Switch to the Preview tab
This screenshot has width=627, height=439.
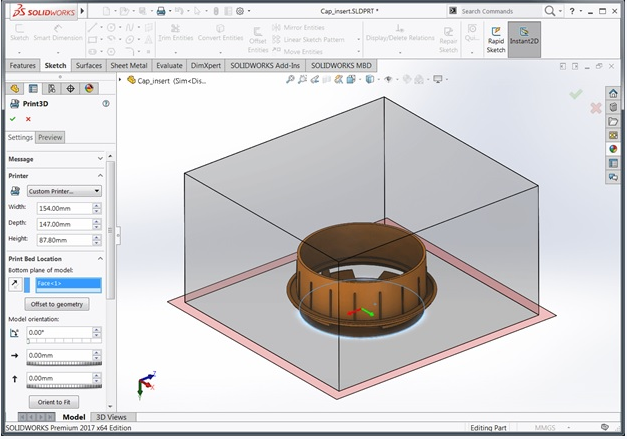[x=50, y=137]
